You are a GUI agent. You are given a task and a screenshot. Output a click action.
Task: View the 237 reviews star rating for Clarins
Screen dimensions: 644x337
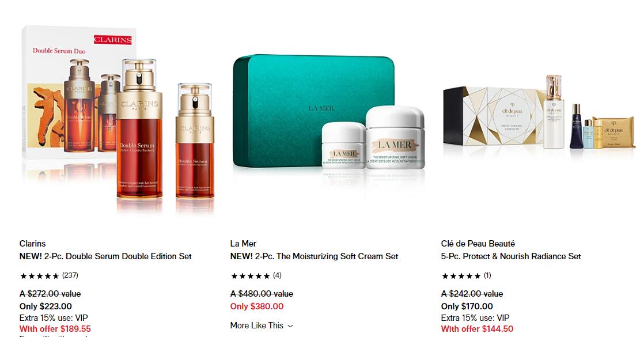coord(49,276)
